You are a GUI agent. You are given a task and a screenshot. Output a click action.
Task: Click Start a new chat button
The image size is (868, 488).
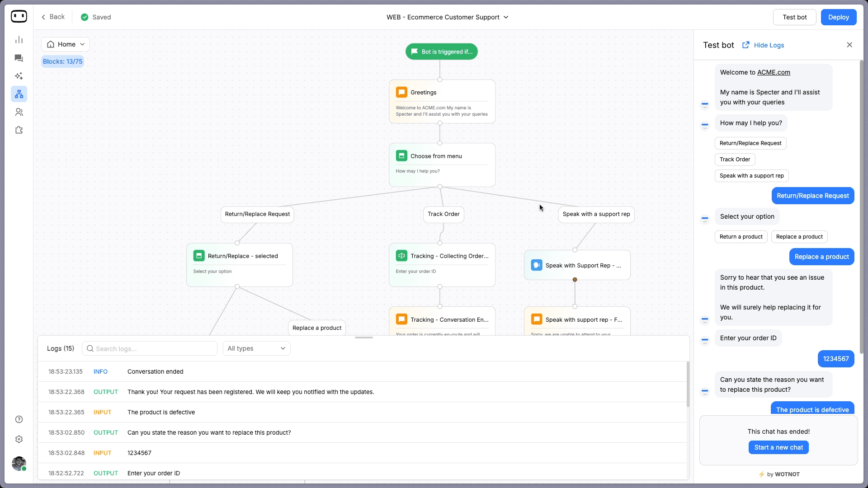778,447
